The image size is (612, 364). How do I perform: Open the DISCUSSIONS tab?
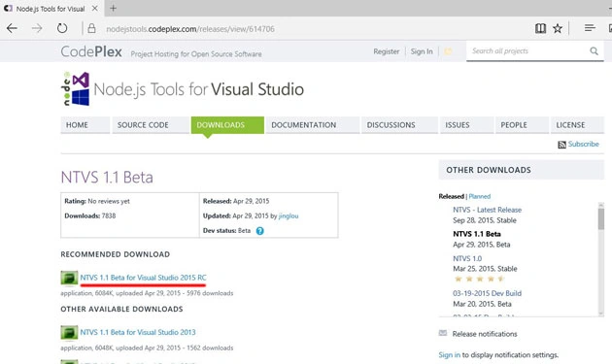399,125
